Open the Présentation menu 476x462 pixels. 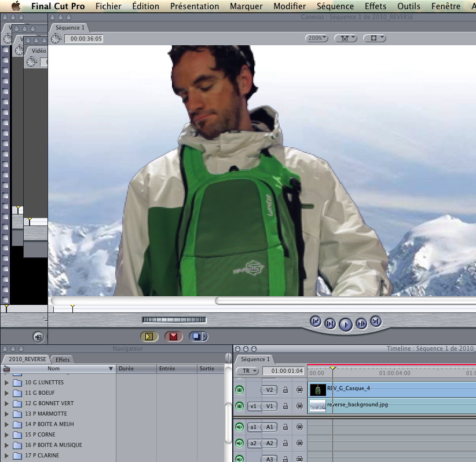(x=195, y=6)
